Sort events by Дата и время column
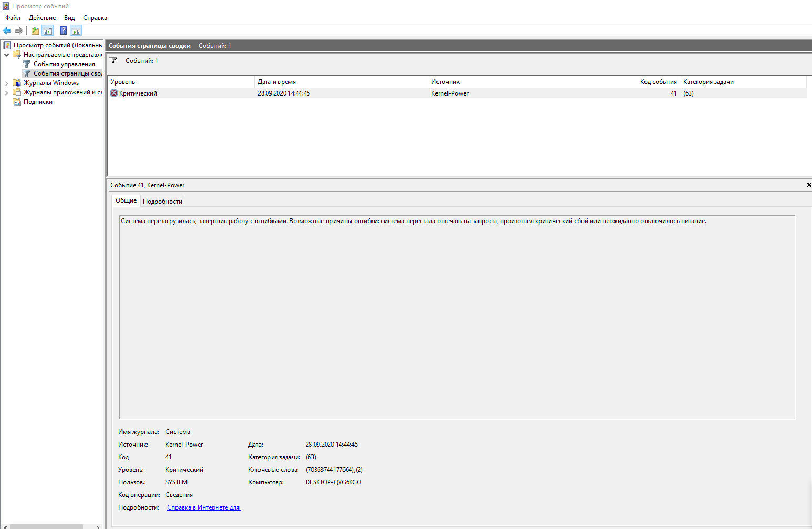This screenshot has height=529, width=812. click(x=341, y=82)
